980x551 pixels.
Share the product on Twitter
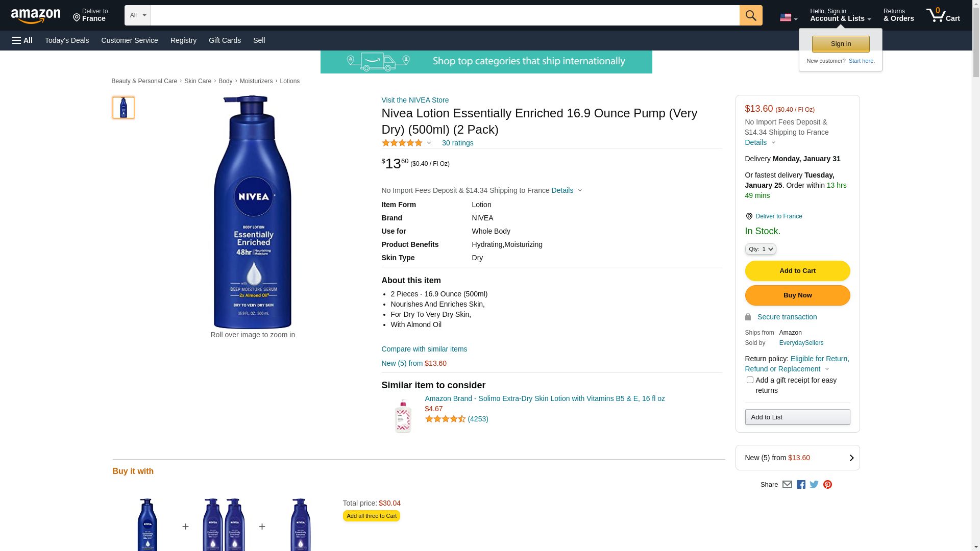pos(814,485)
